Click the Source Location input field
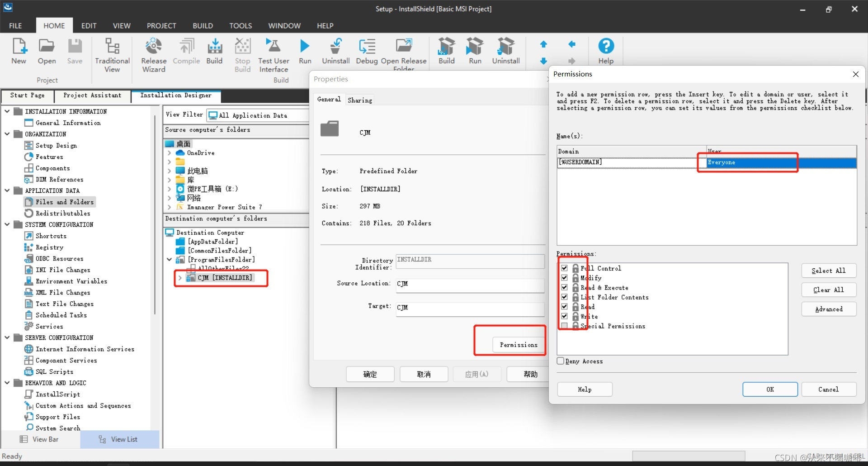This screenshot has width=868, height=466. (470, 285)
